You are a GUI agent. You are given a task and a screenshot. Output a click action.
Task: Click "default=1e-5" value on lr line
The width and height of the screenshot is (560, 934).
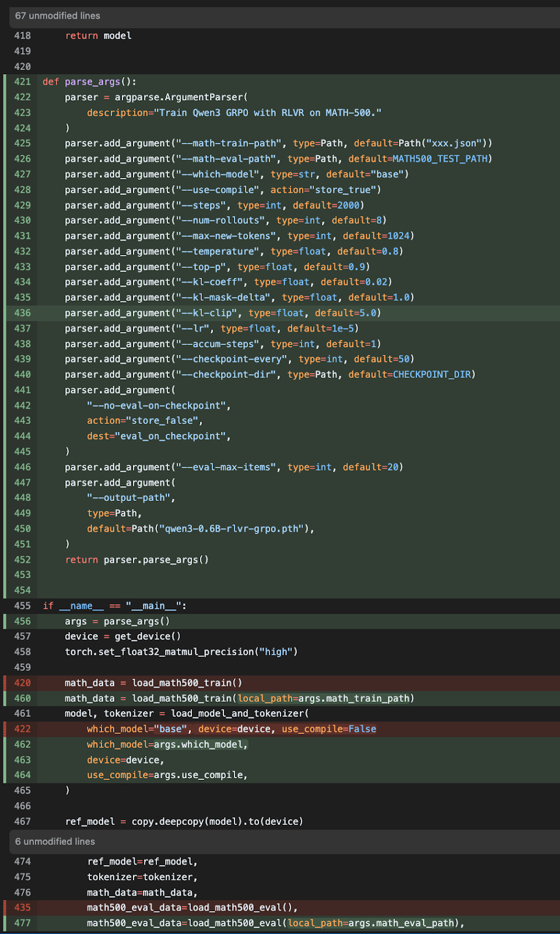(321, 328)
